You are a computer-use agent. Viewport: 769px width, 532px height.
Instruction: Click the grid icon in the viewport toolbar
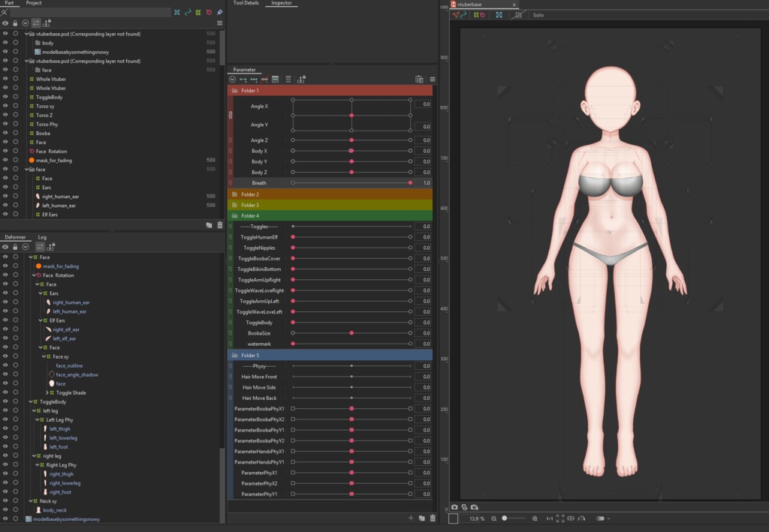tap(518, 14)
